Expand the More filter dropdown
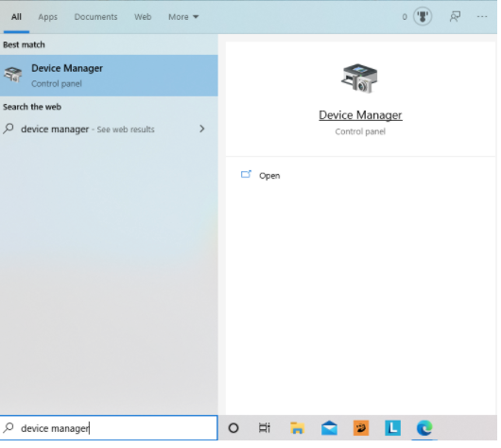 pyautogui.click(x=183, y=17)
